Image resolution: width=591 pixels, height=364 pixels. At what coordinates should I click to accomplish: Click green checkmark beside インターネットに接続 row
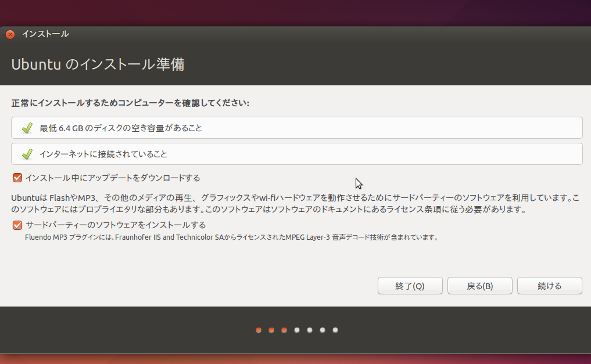point(27,154)
